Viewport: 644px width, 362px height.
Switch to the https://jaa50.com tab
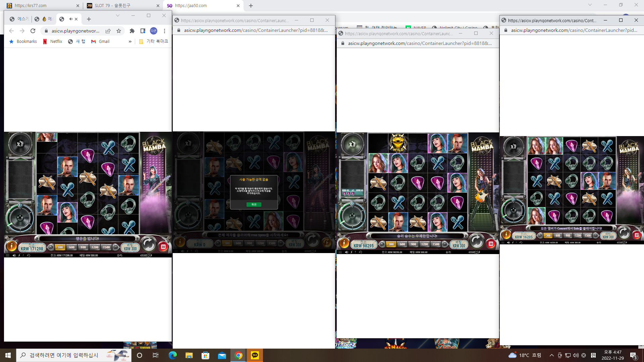(203, 5)
